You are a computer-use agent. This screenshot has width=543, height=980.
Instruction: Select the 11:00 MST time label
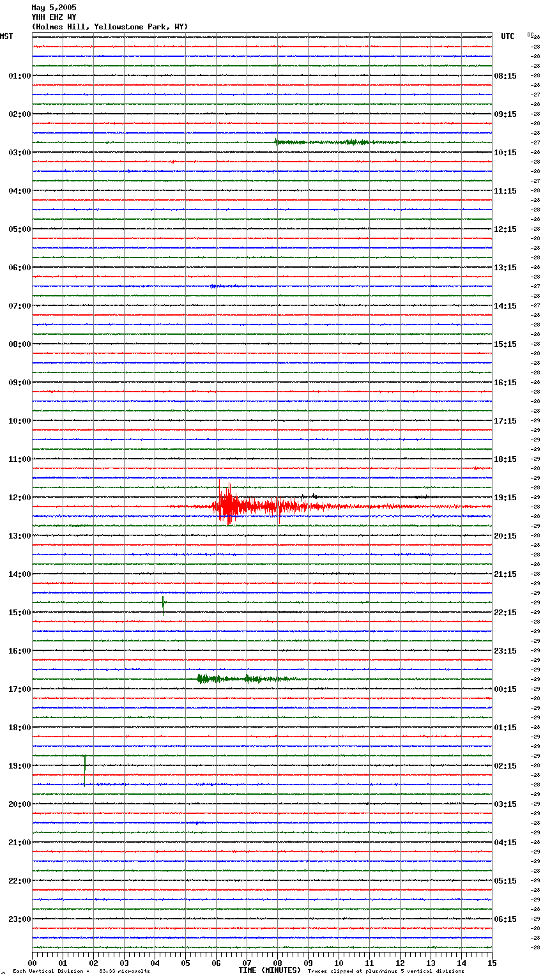[x=20, y=459]
